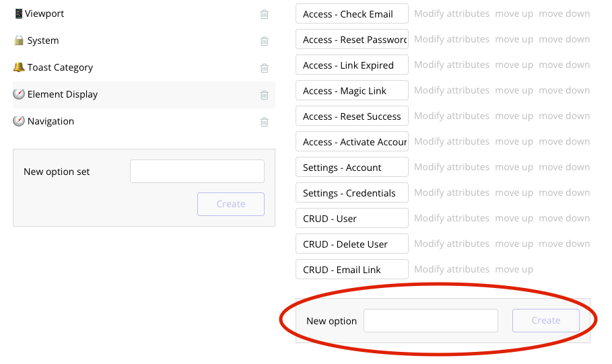Move down the Access - Link Expired option
The width and height of the screenshot is (612, 364).
[x=564, y=65]
